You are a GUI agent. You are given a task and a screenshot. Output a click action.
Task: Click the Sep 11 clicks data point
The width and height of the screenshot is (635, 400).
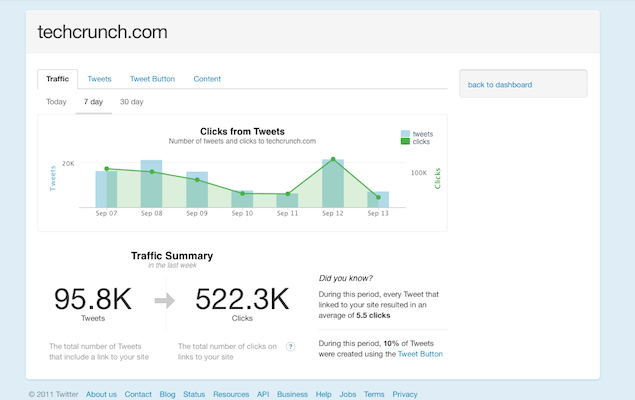(288, 194)
